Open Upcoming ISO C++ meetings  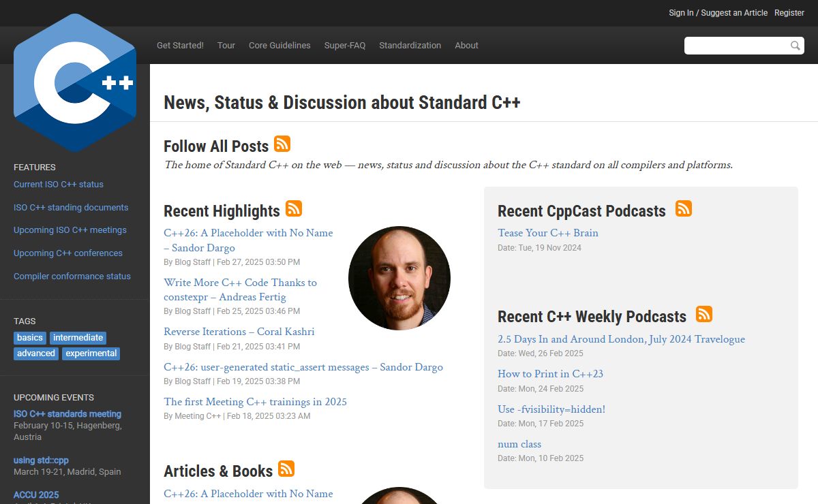coord(70,230)
